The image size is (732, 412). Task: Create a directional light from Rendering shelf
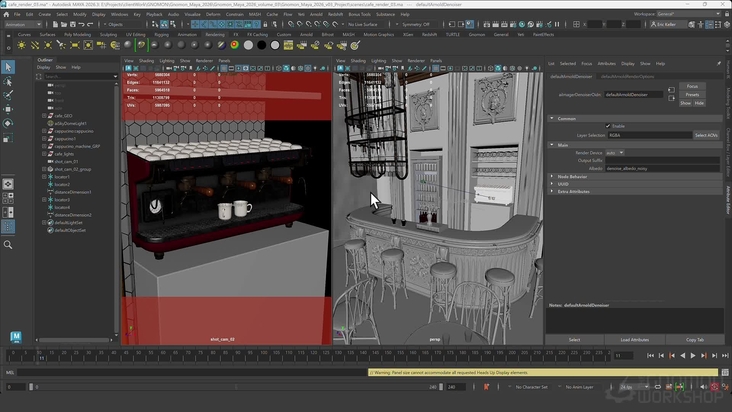(x=35, y=45)
